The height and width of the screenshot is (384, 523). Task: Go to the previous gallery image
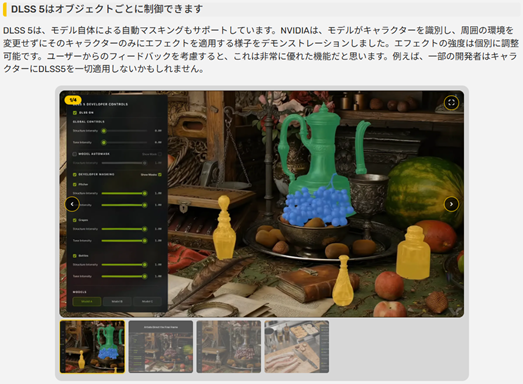[72, 204]
